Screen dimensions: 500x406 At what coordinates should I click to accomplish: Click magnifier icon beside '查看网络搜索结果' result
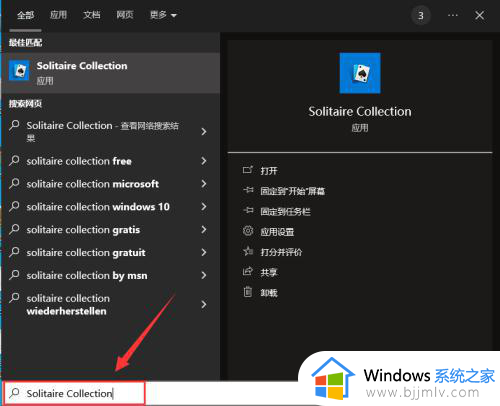(x=14, y=125)
